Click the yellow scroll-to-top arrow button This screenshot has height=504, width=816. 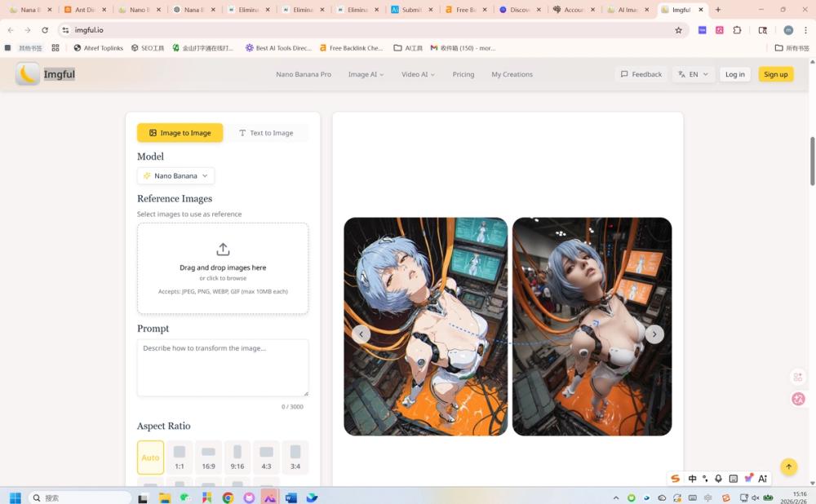pos(788,466)
